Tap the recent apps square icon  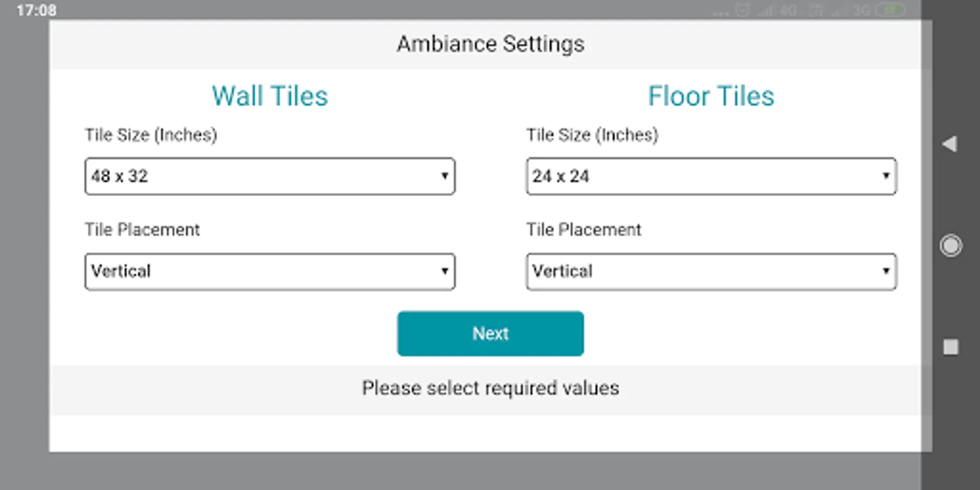pyautogui.click(x=951, y=347)
